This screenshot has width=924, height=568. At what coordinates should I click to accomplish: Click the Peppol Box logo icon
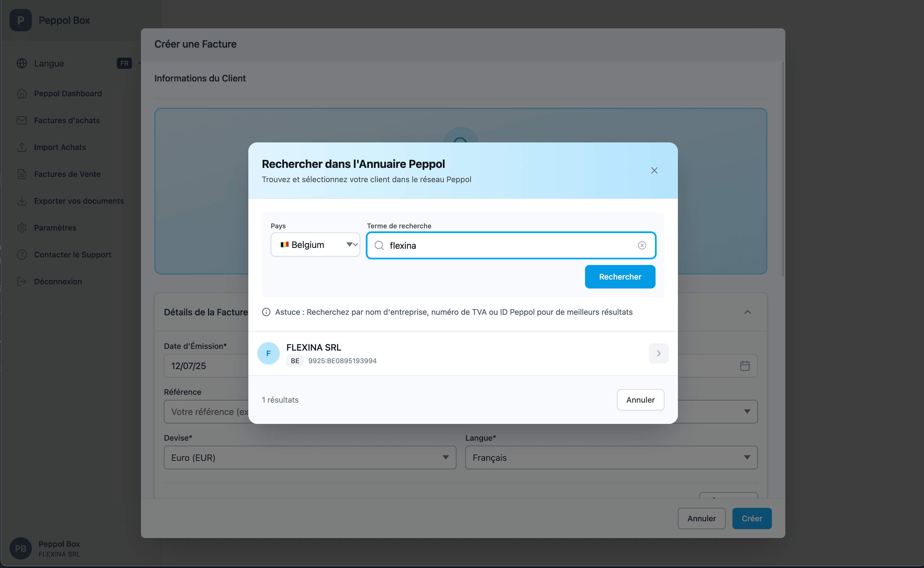[20, 20]
